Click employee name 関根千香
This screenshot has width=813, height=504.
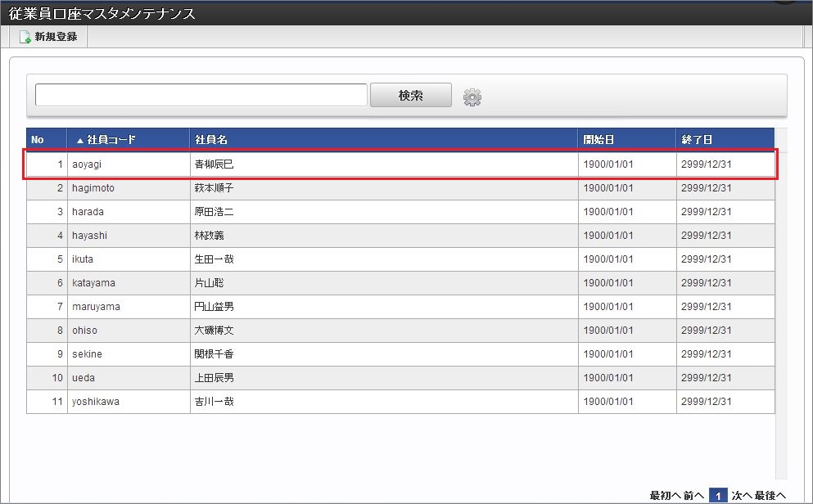215,354
